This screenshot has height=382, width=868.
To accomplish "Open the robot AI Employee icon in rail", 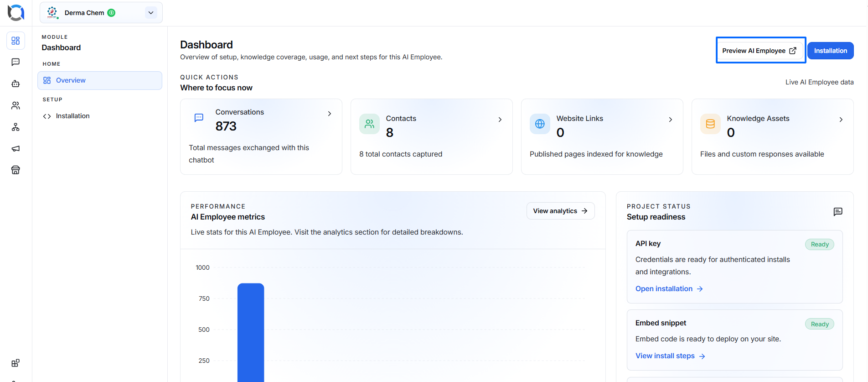I will point(15,84).
